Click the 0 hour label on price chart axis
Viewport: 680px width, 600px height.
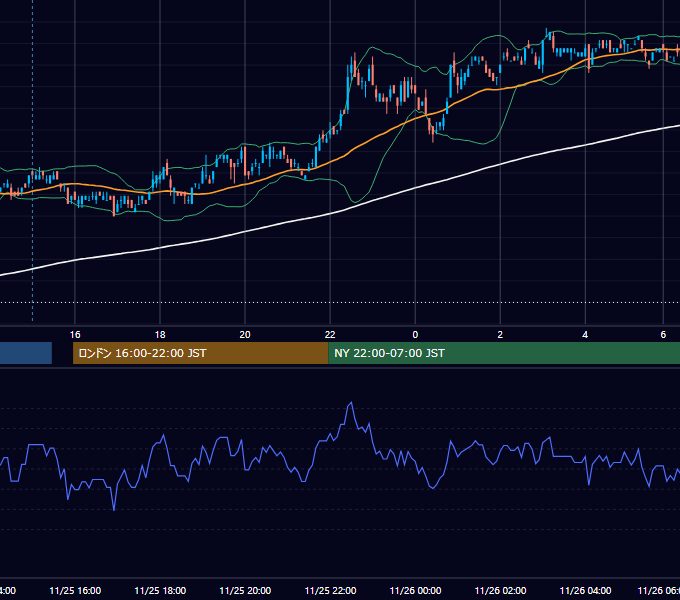point(415,335)
